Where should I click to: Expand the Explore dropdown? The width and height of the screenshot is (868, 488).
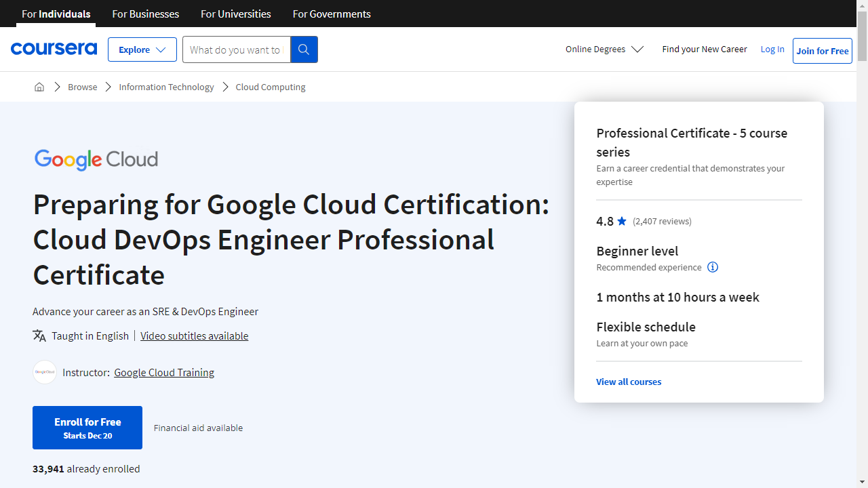coord(142,49)
